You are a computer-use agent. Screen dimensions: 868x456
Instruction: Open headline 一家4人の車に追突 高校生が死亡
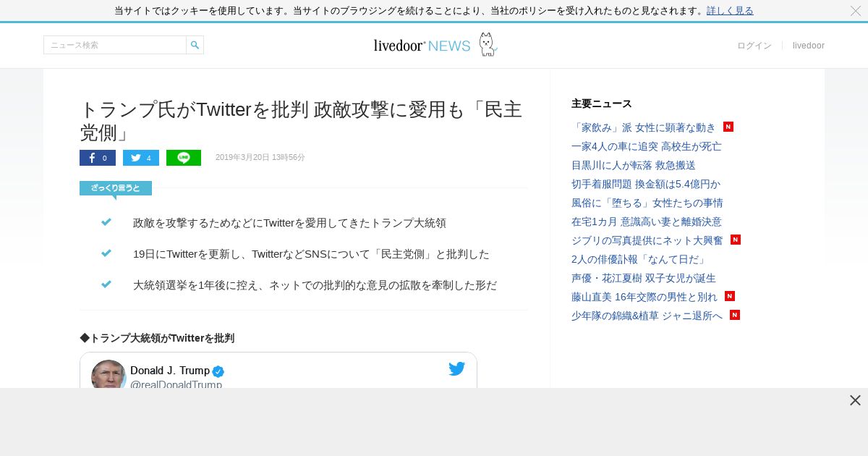tap(647, 146)
